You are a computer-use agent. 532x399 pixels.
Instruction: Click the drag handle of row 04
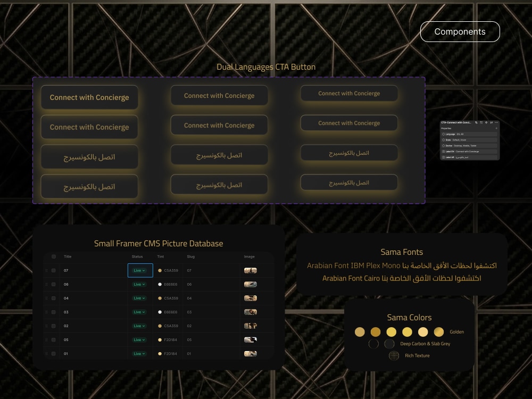(x=46, y=298)
